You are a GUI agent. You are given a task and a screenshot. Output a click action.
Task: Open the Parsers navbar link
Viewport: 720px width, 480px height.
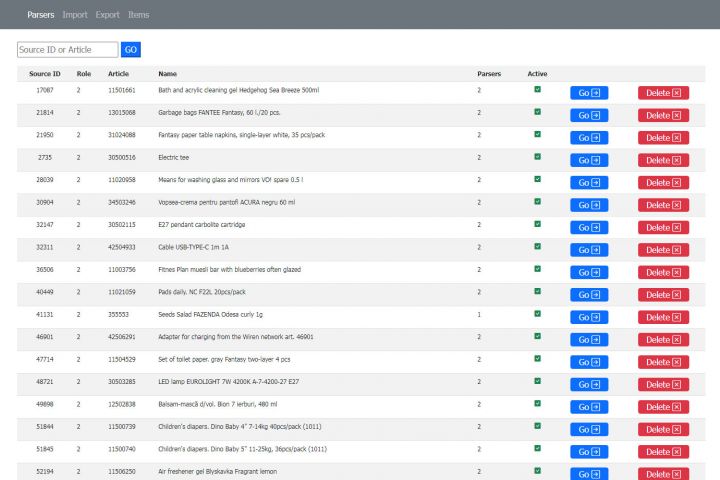[x=41, y=15]
